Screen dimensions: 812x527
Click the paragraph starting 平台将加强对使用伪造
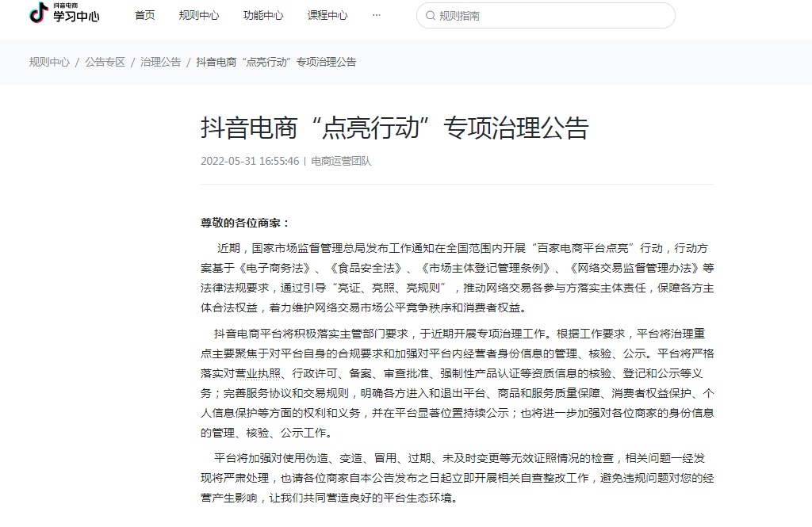[x=458, y=478]
